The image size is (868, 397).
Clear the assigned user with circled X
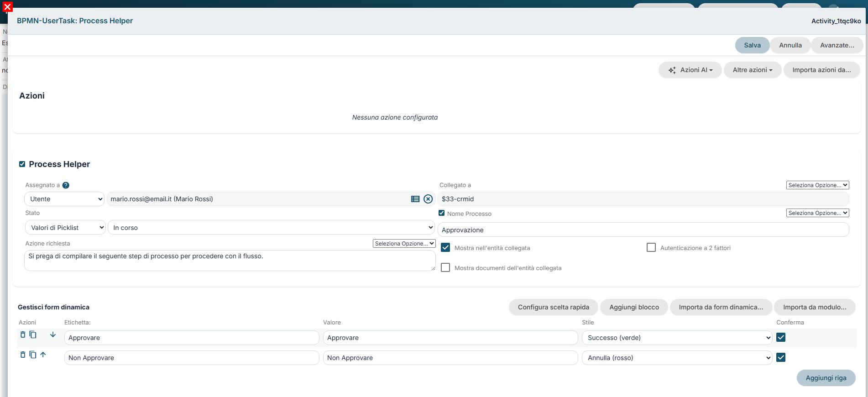(428, 199)
